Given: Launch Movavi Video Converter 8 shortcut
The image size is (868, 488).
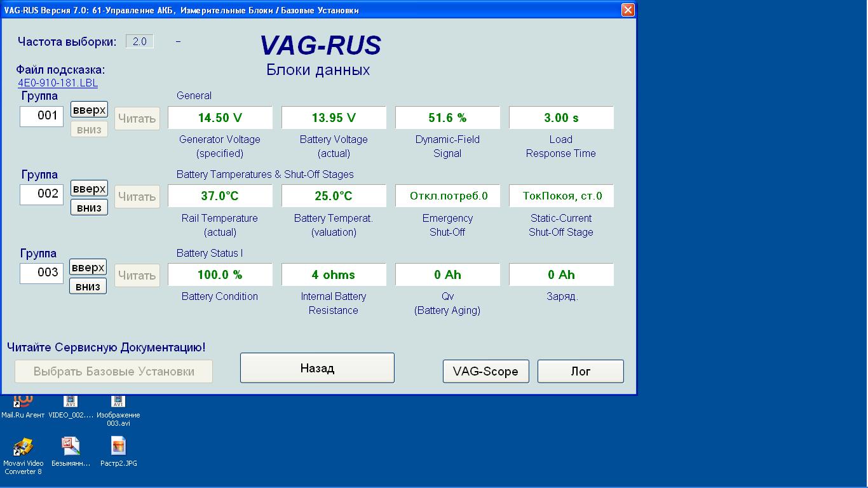Looking at the screenshot, I should click(23, 447).
